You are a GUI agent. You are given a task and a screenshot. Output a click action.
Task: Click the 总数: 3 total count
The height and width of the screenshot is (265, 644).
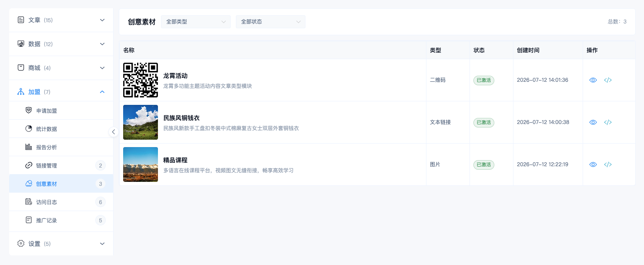pyautogui.click(x=617, y=22)
